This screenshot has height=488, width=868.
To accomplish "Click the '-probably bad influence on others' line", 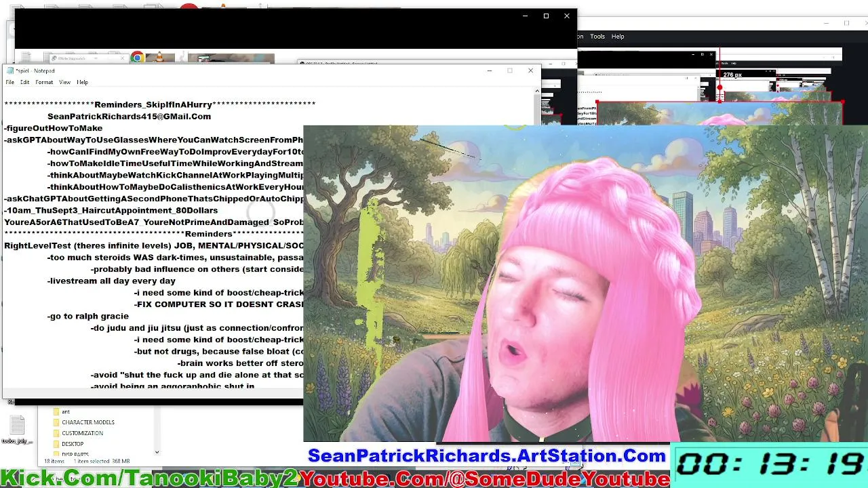I will coord(197,269).
